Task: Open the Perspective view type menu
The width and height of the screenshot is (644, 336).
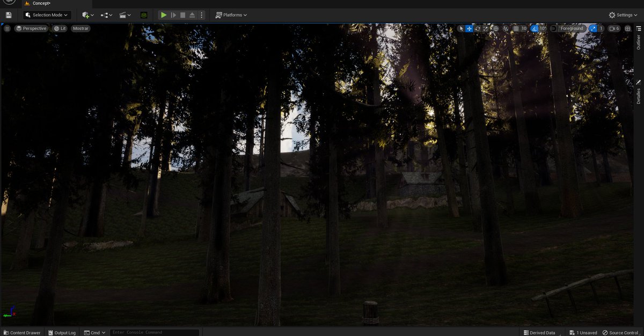Action: pos(31,28)
